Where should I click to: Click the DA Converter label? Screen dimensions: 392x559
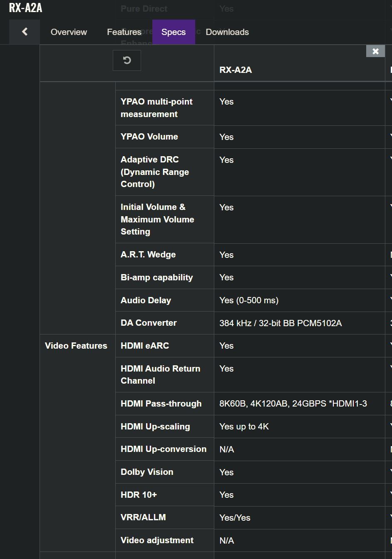(x=149, y=323)
